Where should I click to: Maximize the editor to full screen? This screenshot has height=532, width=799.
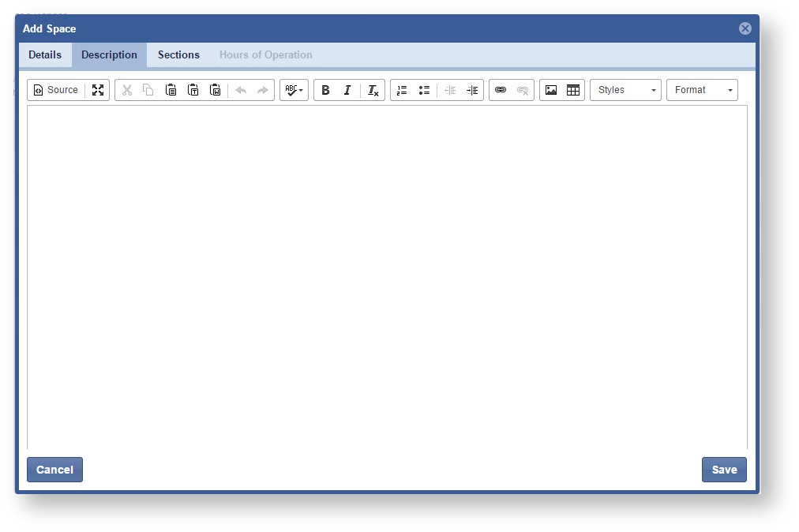(x=98, y=90)
